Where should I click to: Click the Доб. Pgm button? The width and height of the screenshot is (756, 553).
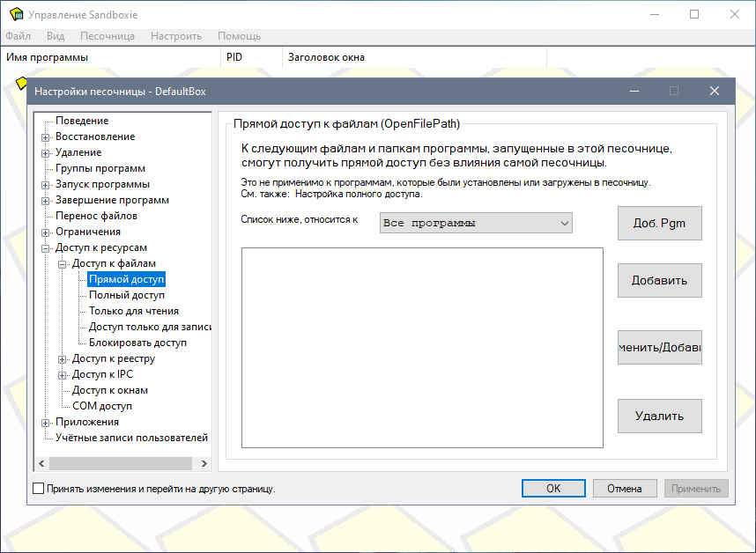pyautogui.click(x=659, y=223)
